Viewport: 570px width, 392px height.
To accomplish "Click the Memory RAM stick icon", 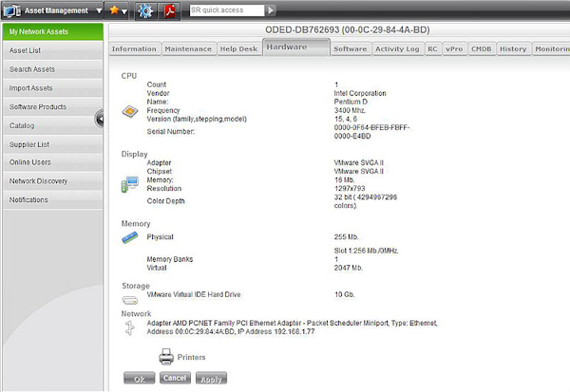I will tap(130, 237).
